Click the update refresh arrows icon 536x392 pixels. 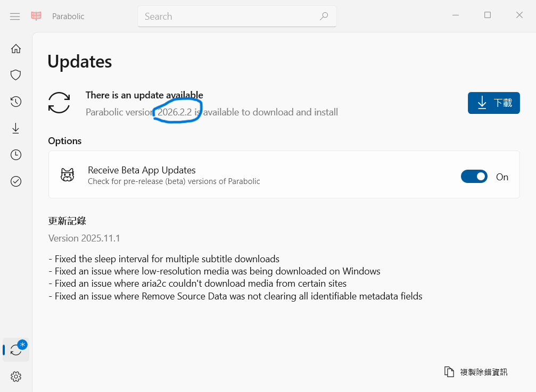point(59,103)
